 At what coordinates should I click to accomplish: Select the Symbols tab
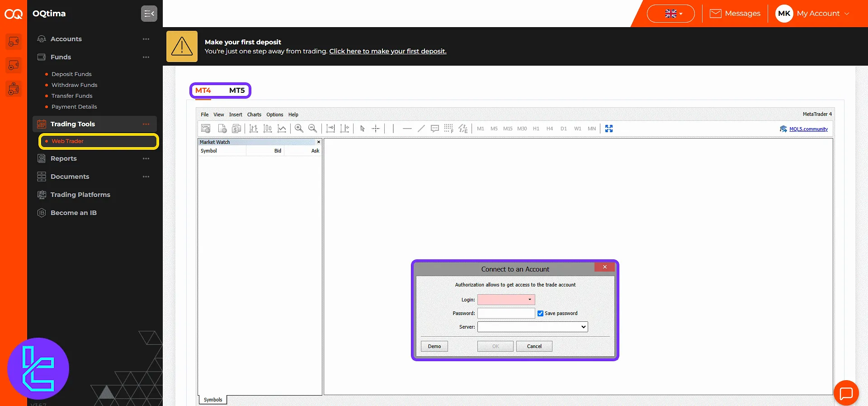(x=213, y=400)
